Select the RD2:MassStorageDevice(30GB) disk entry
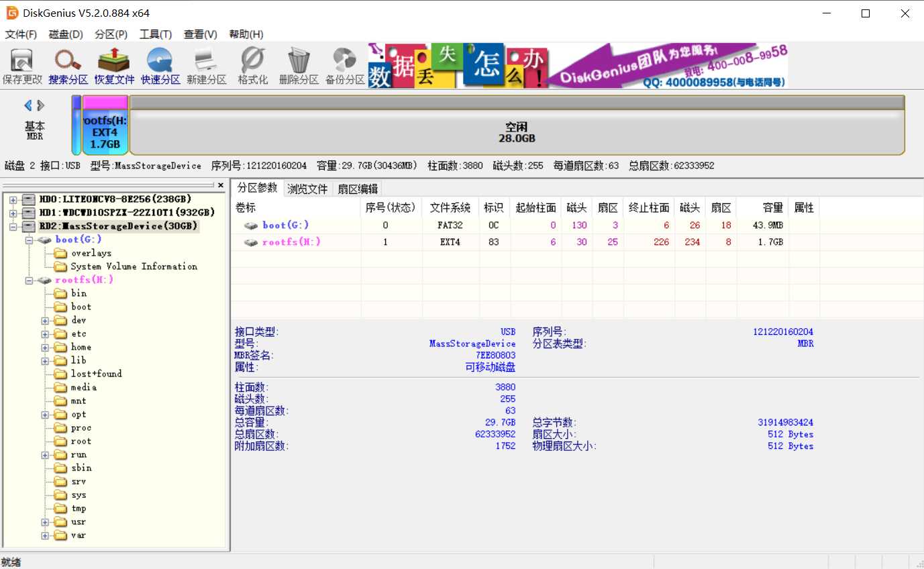 (118, 226)
